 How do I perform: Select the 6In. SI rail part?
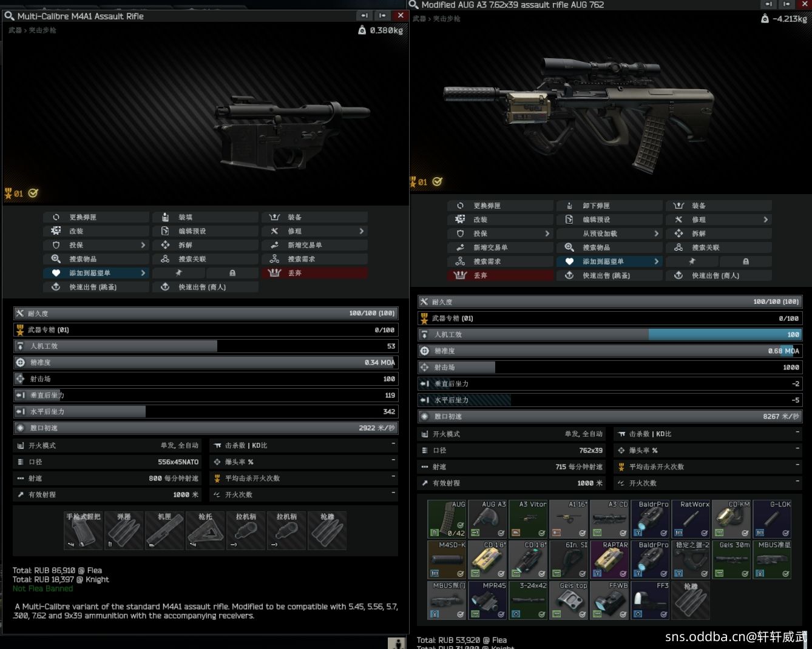[x=569, y=559]
